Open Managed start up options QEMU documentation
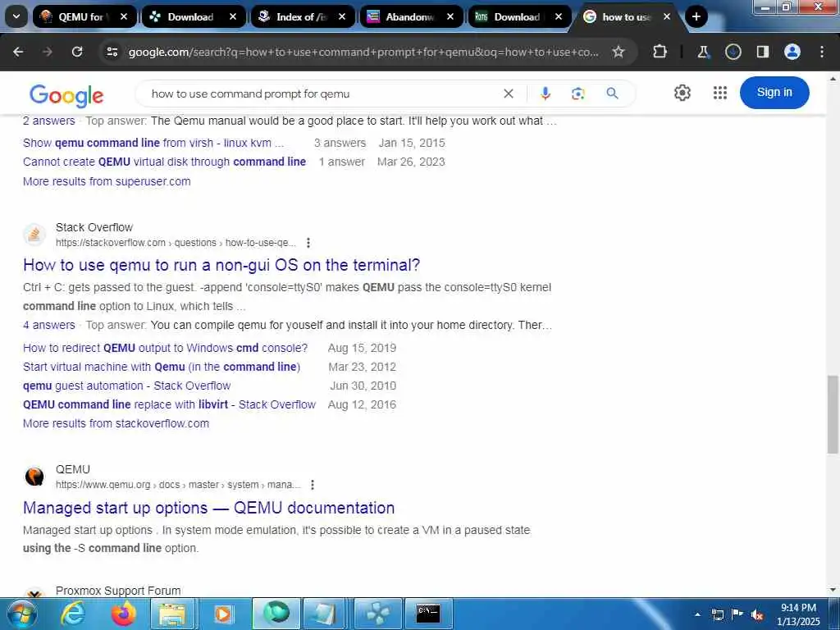This screenshot has width=840, height=630. [x=208, y=507]
